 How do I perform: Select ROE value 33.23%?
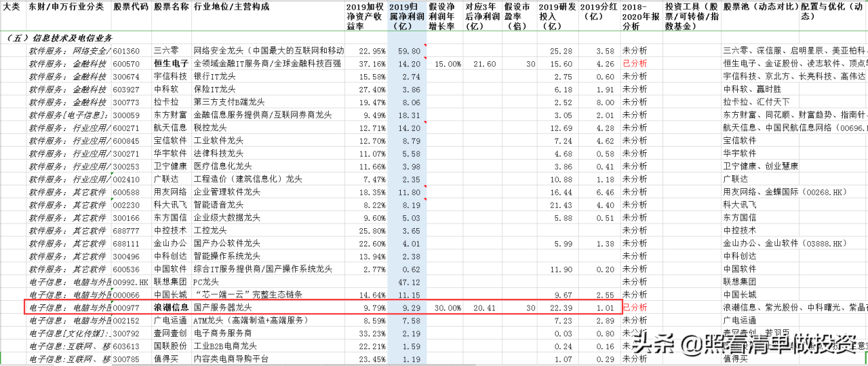pos(372,333)
